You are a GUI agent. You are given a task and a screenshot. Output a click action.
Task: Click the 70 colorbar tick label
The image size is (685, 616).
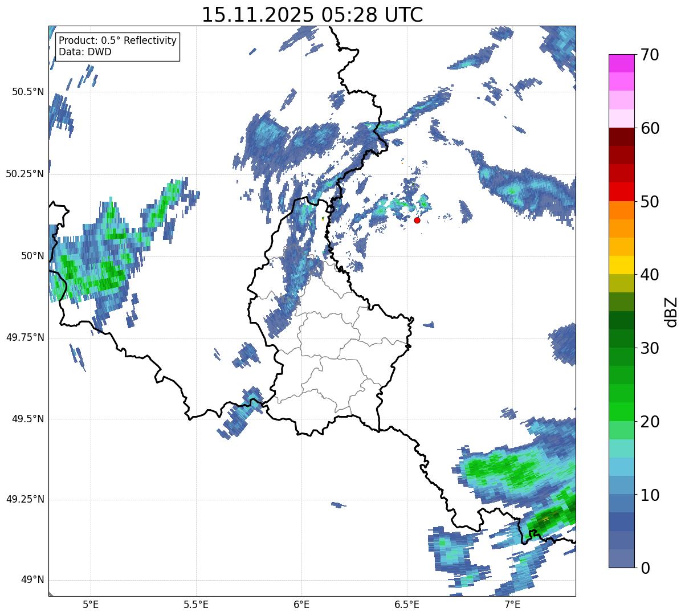pyautogui.click(x=649, y=55)
